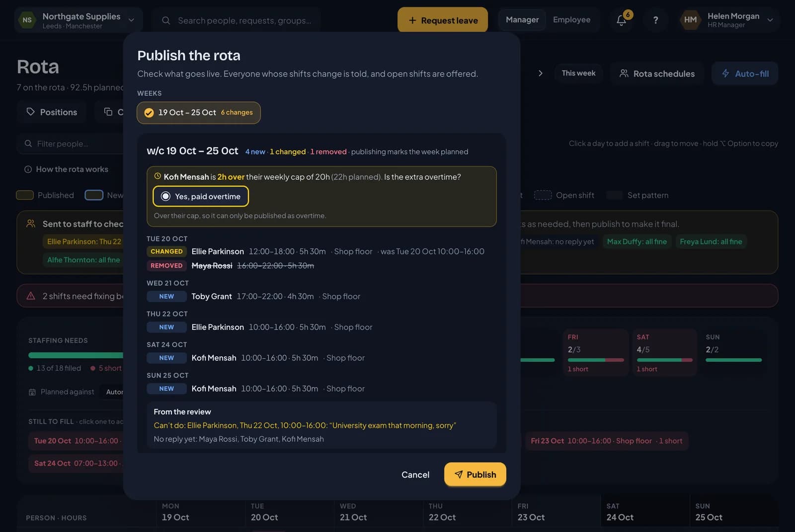This screenshot has width=795, height=532.
Task: Click the copy icon next to Positions
Action: click(108, 112)
